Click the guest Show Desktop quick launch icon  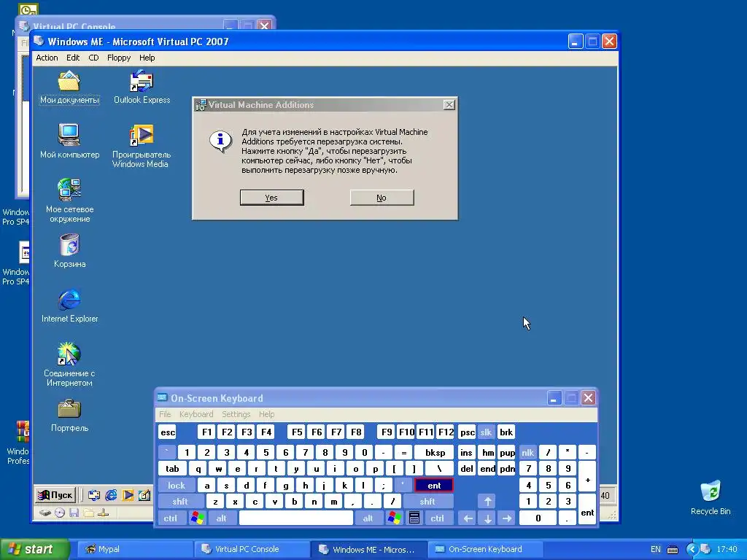[144, 495]
